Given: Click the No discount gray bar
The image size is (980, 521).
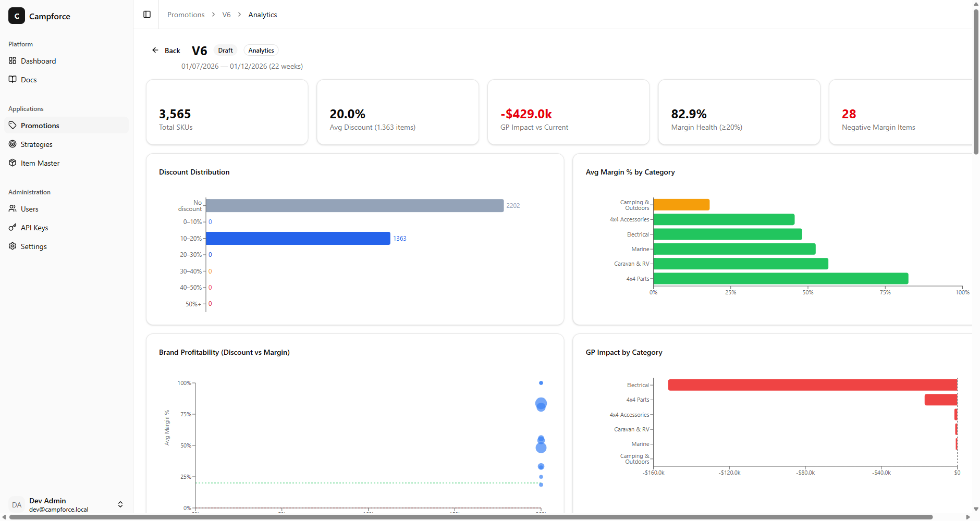Looking at the screenshot, I should point(355,205).
